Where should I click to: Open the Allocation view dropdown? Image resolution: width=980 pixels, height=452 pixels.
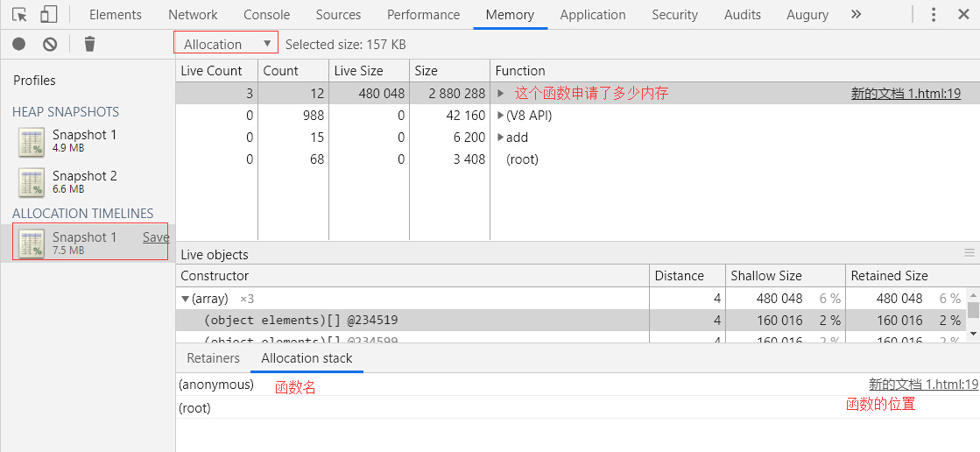226,44
